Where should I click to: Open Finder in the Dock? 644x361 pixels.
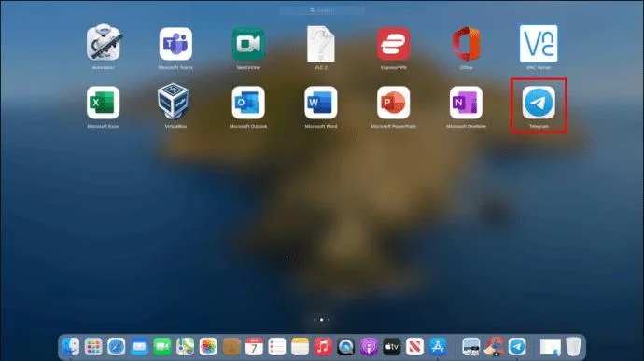pos(70,347)
